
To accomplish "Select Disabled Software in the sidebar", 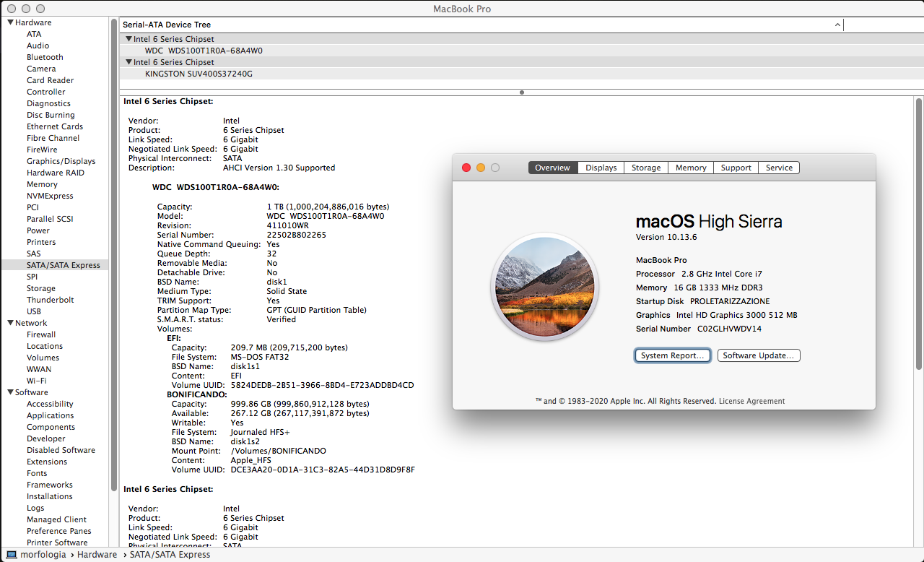I will (61, 450).
